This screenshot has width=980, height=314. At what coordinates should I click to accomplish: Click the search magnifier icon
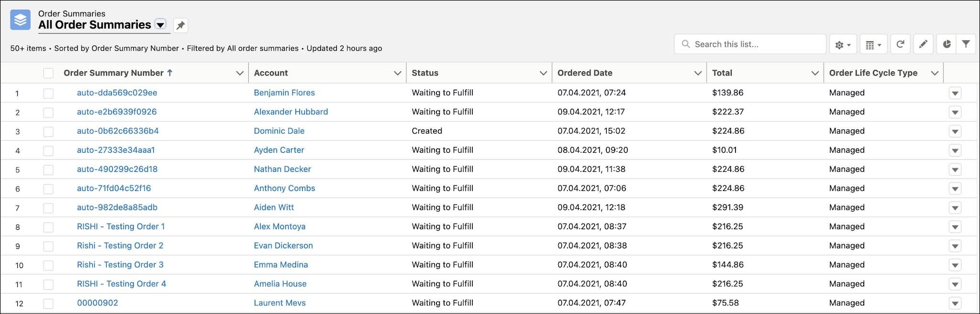tap(686, 44)
